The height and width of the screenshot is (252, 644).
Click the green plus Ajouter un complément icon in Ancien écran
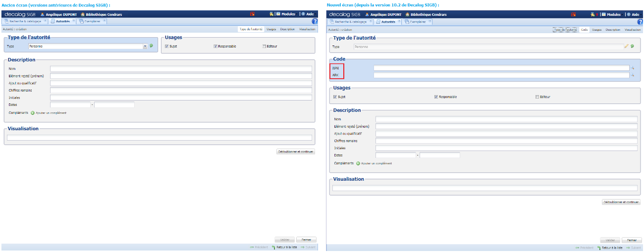[33, 112]
